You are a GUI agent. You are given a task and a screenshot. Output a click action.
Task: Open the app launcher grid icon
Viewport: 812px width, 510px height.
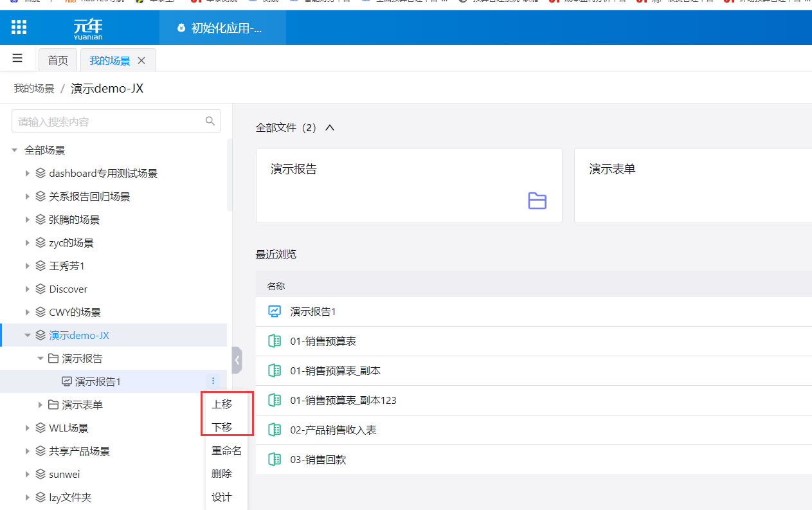[x=19, y=27]
